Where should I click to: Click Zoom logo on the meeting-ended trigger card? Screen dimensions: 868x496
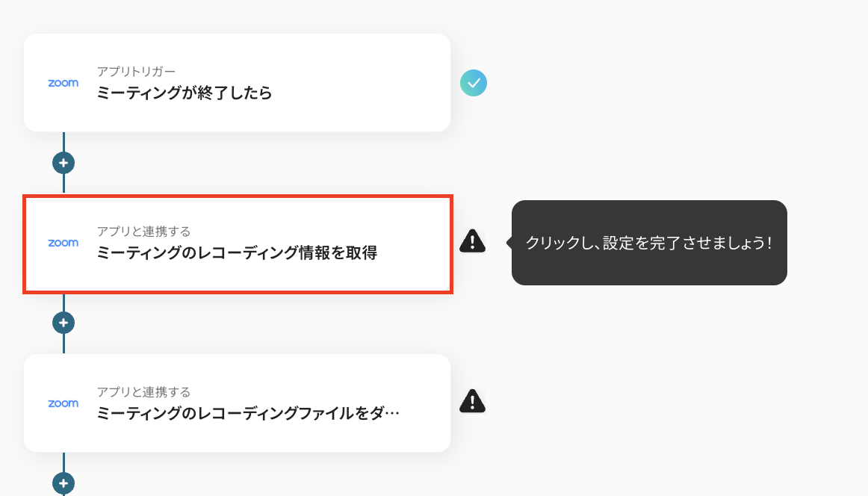pos(63,83)
